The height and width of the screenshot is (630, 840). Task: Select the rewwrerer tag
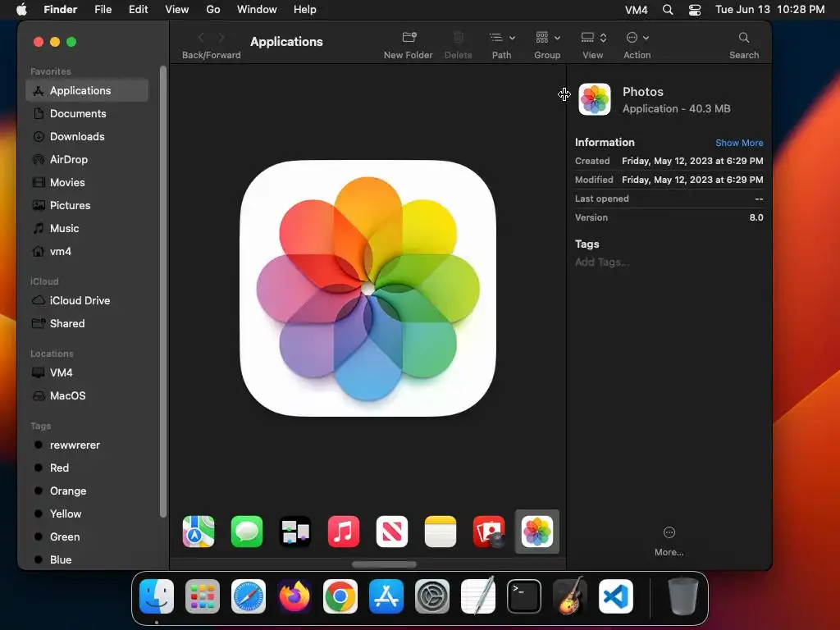tap(87, 445)
